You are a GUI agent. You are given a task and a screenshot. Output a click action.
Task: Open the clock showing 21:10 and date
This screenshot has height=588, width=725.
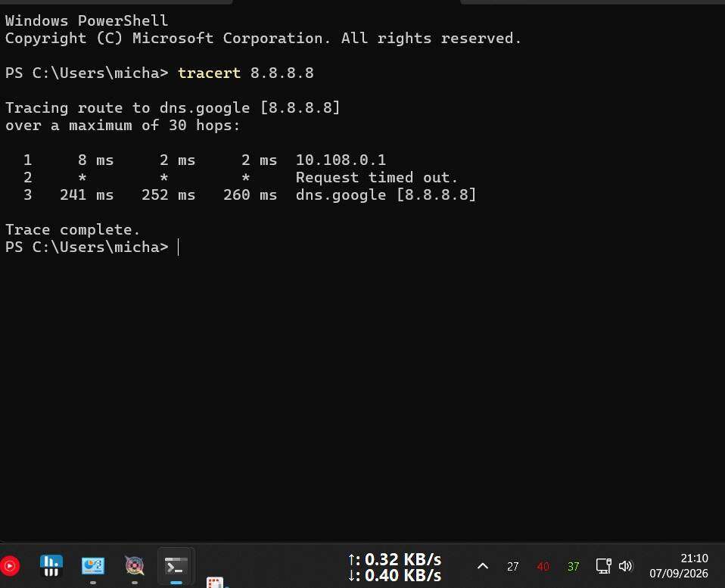679,566
